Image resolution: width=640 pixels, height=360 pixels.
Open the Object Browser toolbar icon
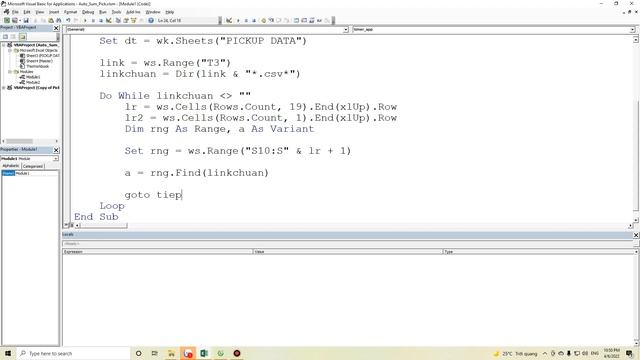pos(134,20)
